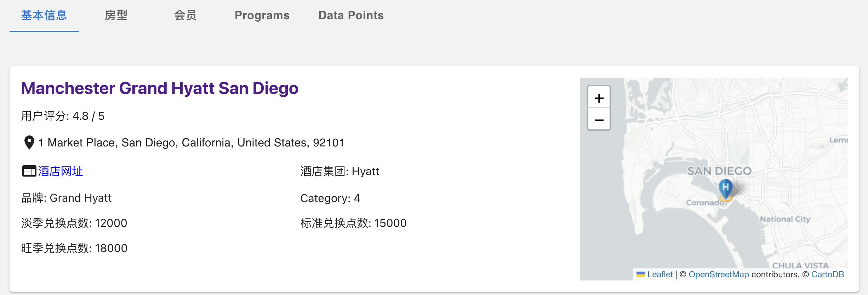Click the Coronado label on map

[705, 202]
